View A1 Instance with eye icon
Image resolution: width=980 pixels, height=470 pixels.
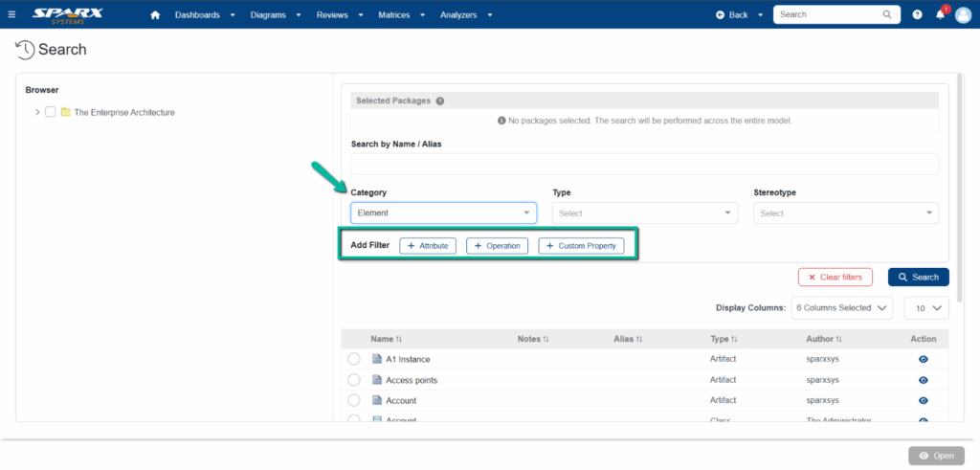click(x=924, y=359)
